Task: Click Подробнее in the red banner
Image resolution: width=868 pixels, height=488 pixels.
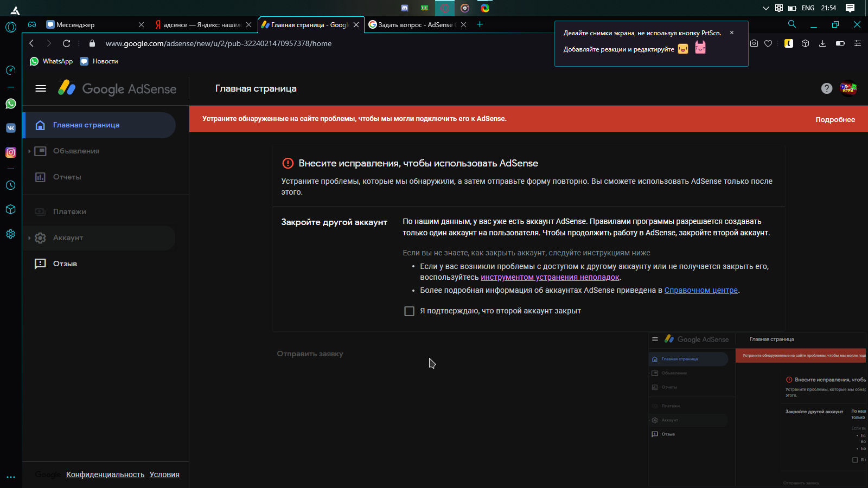Action: point(835,119)
